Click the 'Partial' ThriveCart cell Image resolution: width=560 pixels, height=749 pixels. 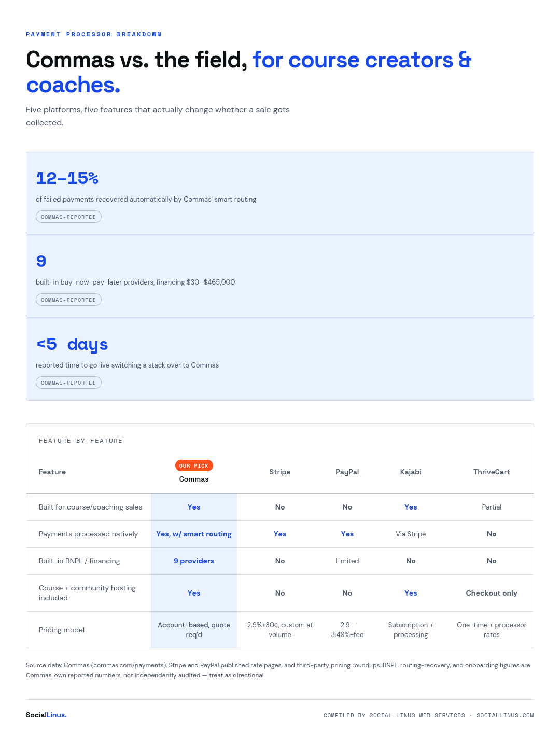tap(492, 507)
